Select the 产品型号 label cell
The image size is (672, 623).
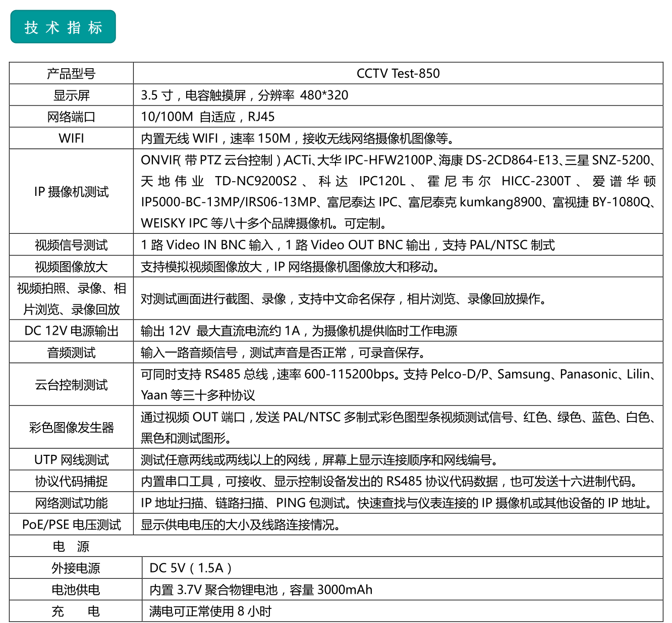point(71,74)
